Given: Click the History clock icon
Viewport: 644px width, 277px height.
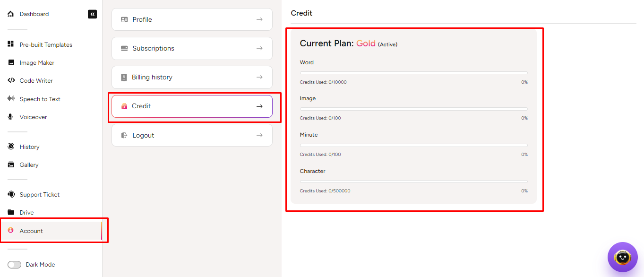Looking at the screenshot, I should [x=11, y=147].
